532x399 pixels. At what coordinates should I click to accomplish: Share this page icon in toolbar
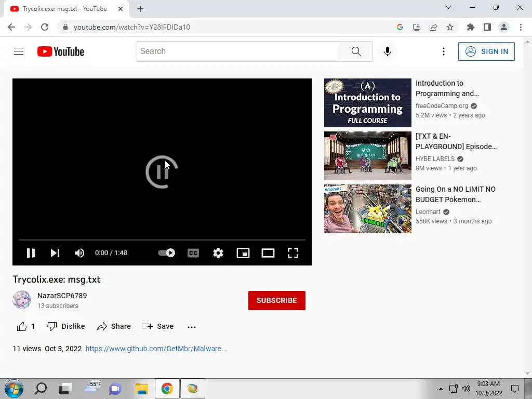433,27
